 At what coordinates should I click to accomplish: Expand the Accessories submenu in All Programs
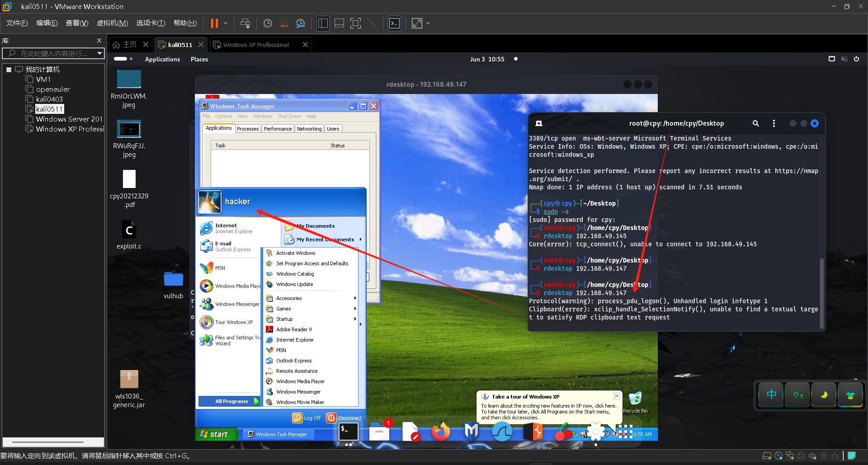(311, 298)
